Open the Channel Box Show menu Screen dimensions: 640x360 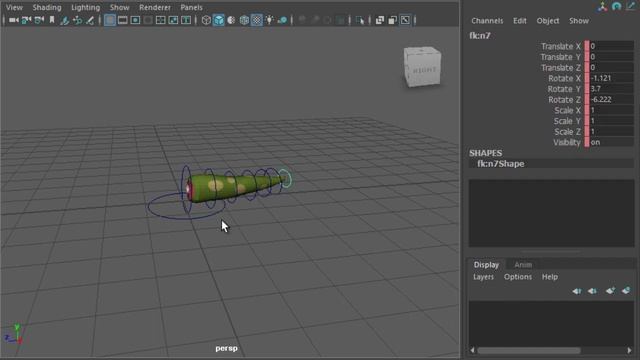579,21
